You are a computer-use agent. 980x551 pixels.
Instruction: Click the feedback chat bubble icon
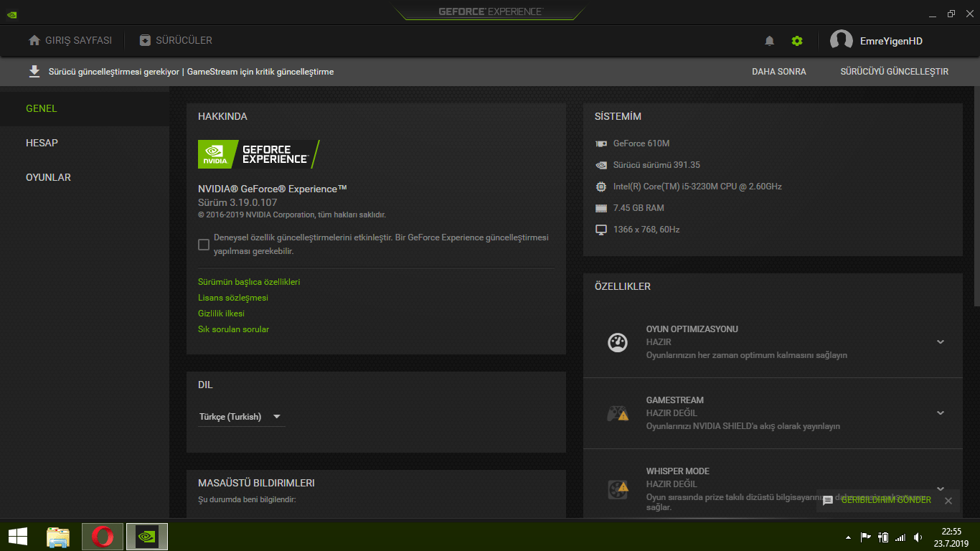(x=828, y=500)
